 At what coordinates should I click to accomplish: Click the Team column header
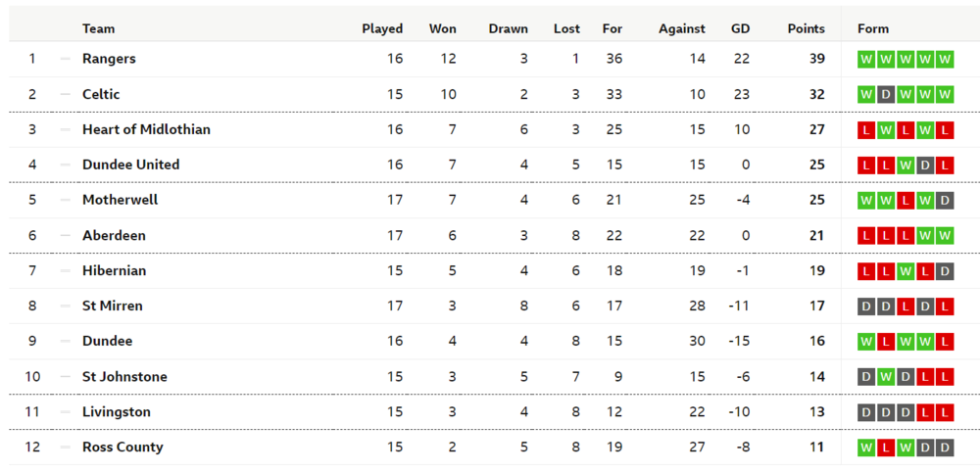pos(99,28)
